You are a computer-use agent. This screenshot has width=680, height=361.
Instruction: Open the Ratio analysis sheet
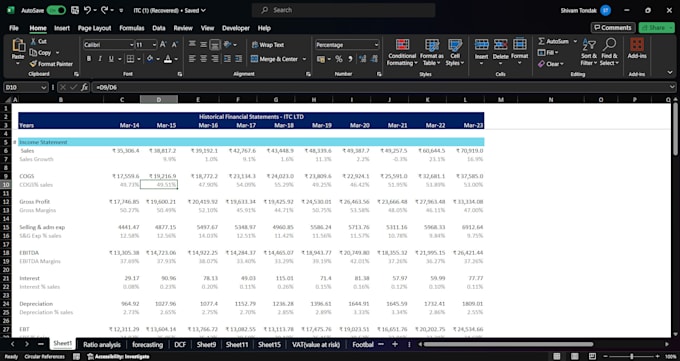click(102, 345)
